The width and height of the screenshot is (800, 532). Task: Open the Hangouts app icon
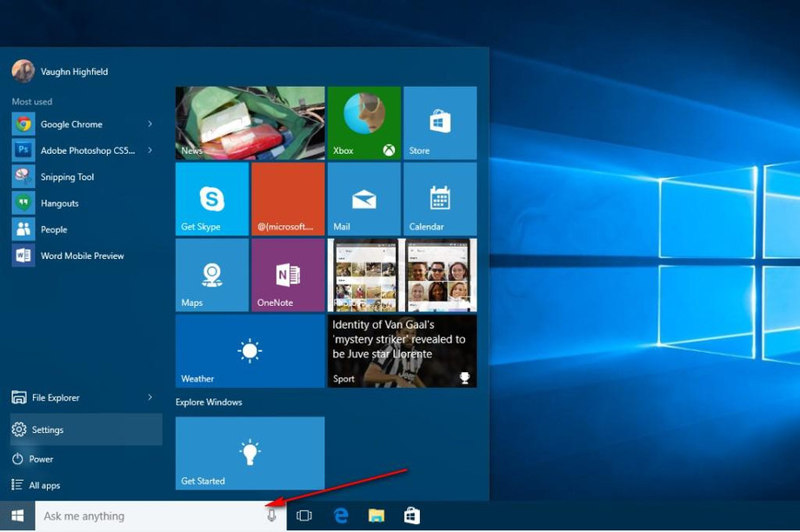(x=23, y=203)
